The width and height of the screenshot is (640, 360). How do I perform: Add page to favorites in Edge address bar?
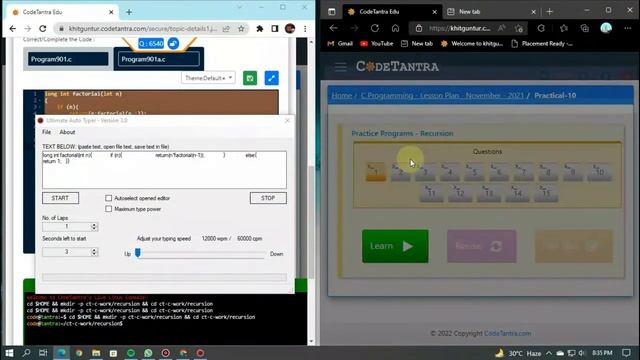[x=519, y=28]
